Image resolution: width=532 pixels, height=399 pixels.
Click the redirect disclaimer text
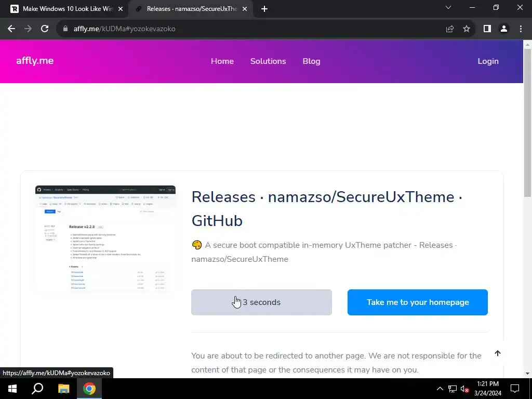[336, 363]
